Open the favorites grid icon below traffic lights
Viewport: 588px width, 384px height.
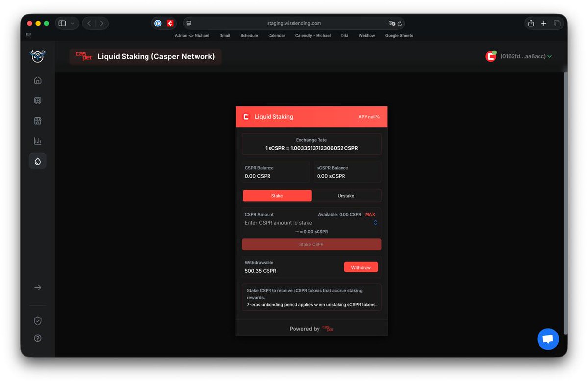pyautogui.click(x=28, y=35)
